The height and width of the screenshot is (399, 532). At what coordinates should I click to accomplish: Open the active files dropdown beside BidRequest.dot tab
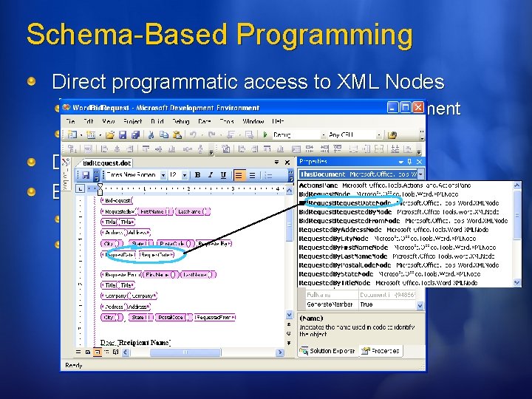pos(277,163)
